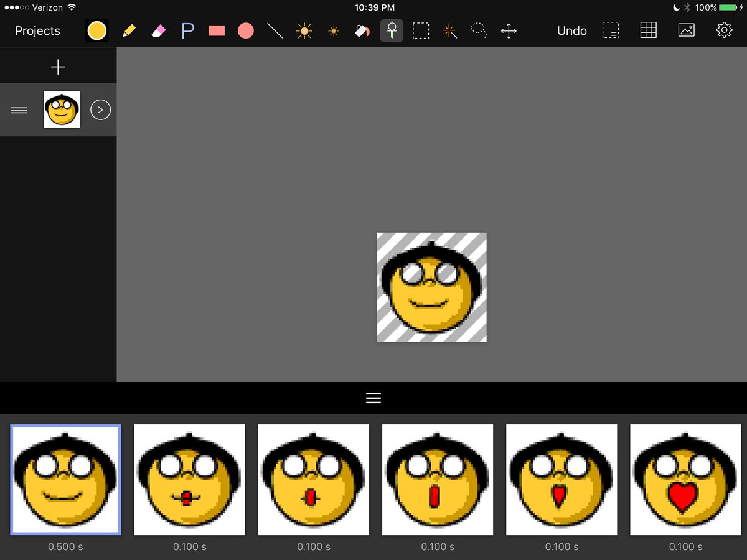Open the text tool

click(x=187, y=30)
